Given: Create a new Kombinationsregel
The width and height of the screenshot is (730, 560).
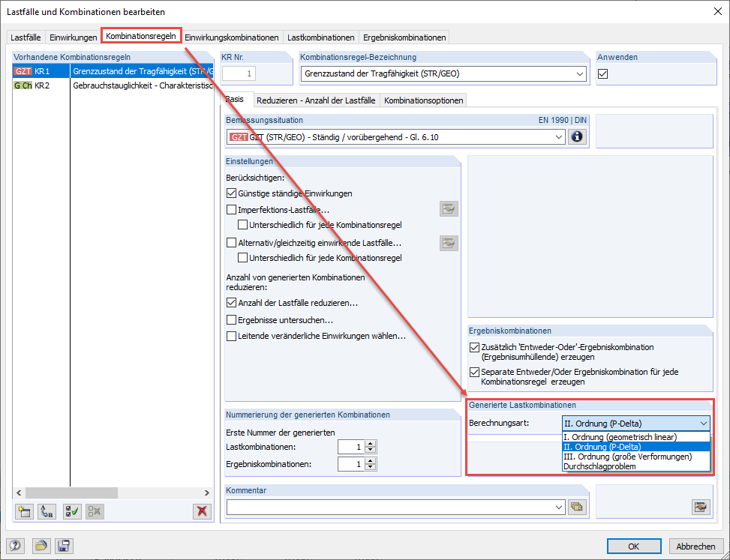Looking at the screenshot, I should (x=24, y=511).
